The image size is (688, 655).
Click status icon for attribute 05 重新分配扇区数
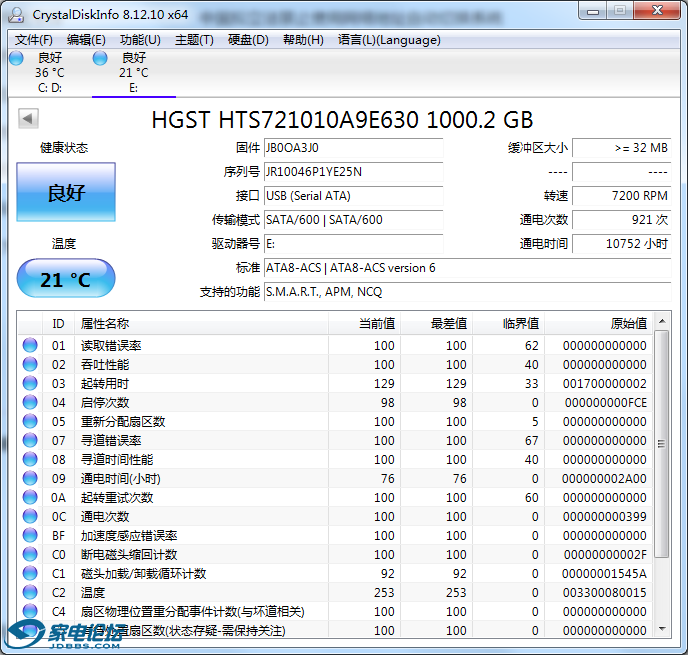[x=30, y=421]
